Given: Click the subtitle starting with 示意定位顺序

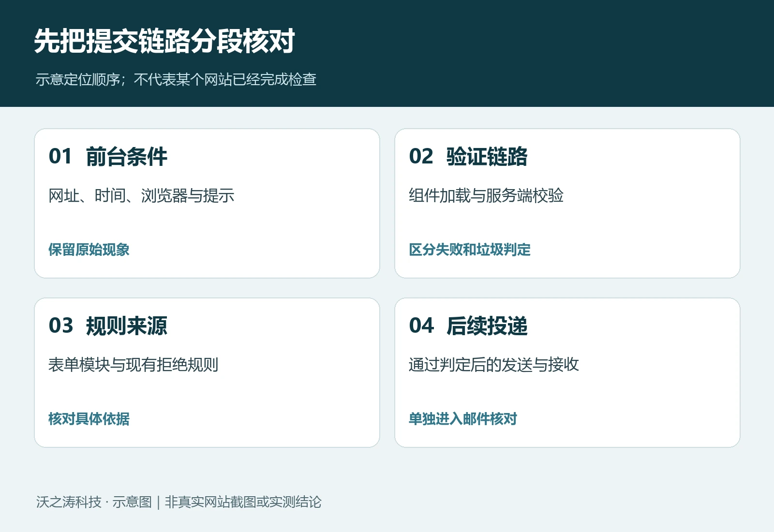Looking at the screenshot, I should click(176, 79).
